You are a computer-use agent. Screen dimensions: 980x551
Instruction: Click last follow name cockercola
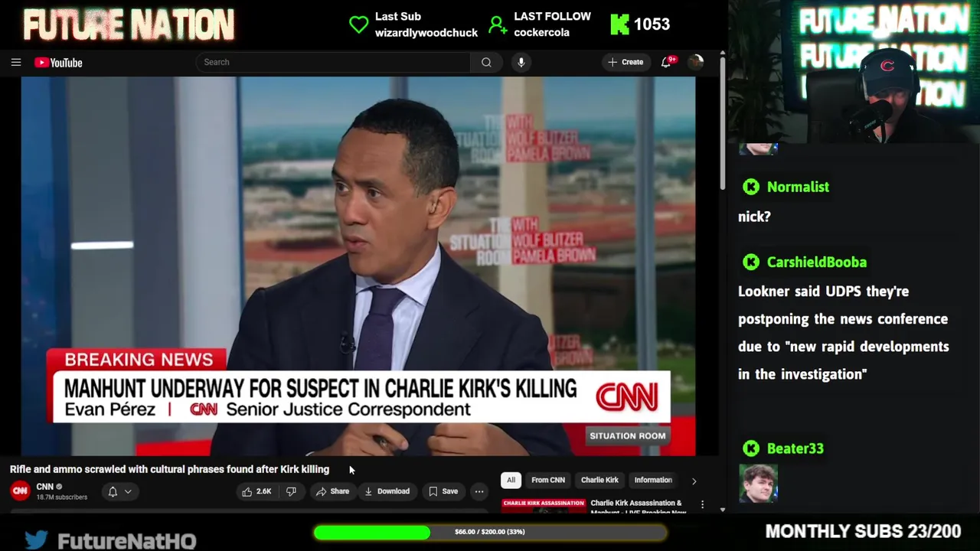tap(541, 32)
